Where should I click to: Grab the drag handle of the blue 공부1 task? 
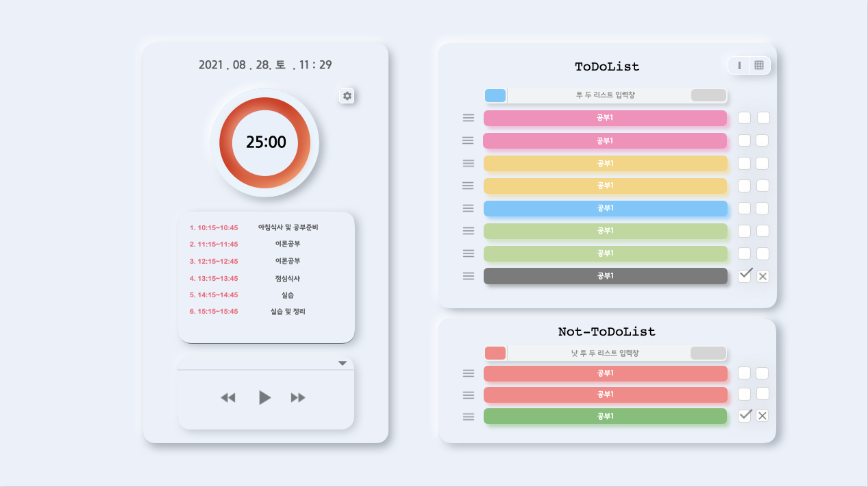point(469,208)
